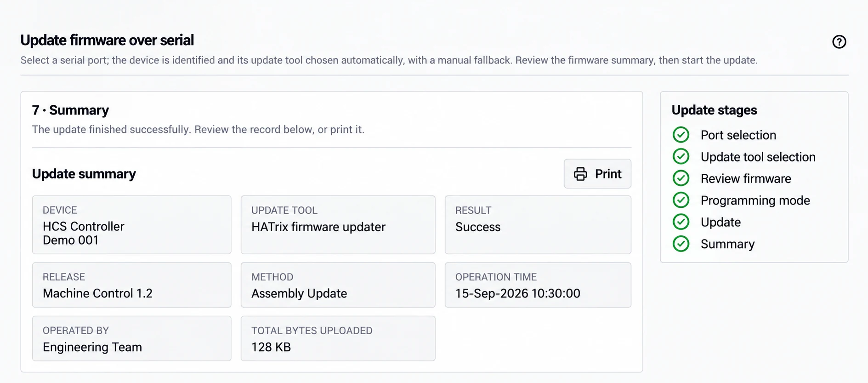
Task: Click the Machine Control 1.2 release value
Action: tap(97, 293)
